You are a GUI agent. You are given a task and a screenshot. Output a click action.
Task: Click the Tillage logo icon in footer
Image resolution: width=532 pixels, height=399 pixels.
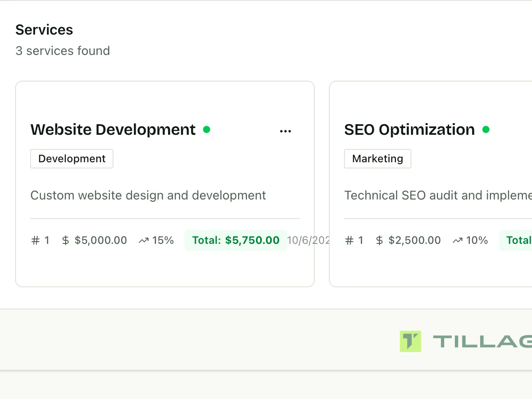click(x=411, y=341)
